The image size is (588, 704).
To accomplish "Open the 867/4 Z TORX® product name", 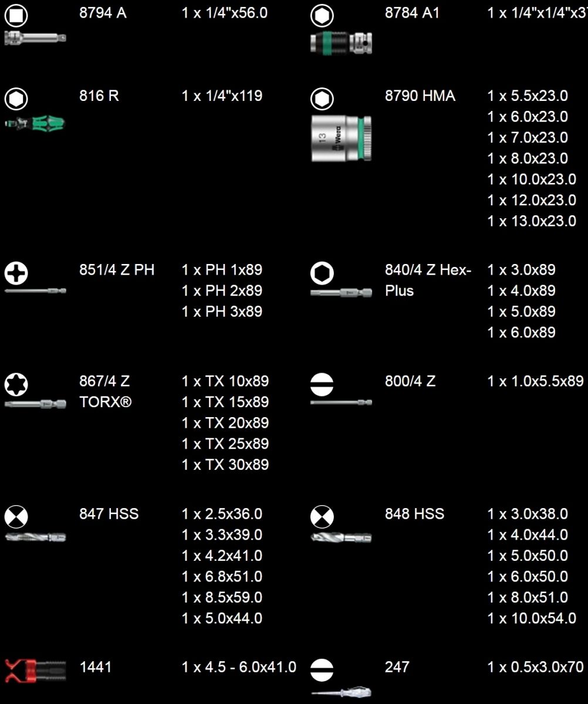I will pos(106,392).
